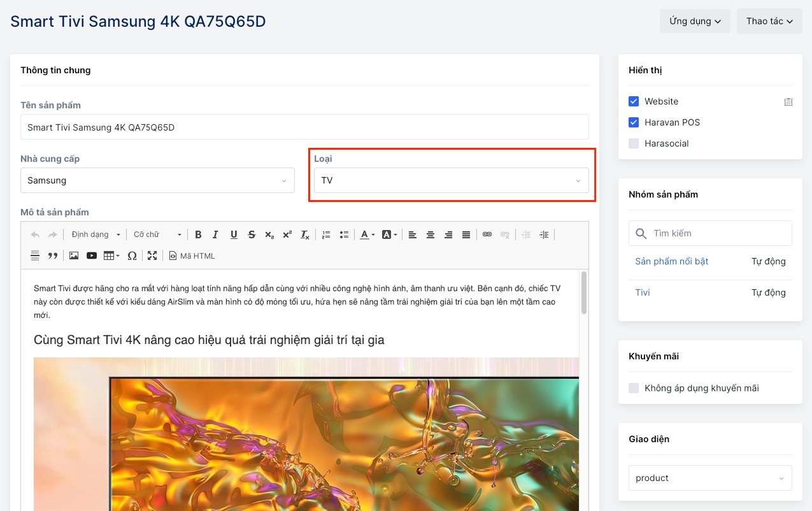Uncheck the Haravan POS checkbox
Image resolution: width=812 pixels, height=511 pixels.
pyautogui.click(x=634, y=122)
